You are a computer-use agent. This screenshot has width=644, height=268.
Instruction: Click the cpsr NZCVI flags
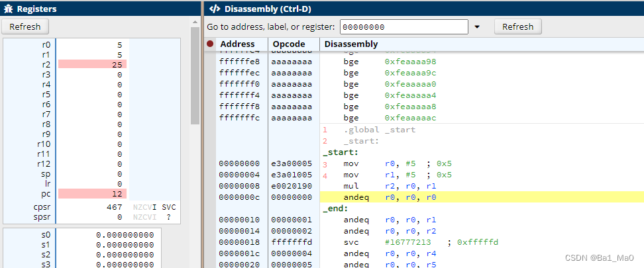[144, 207]
